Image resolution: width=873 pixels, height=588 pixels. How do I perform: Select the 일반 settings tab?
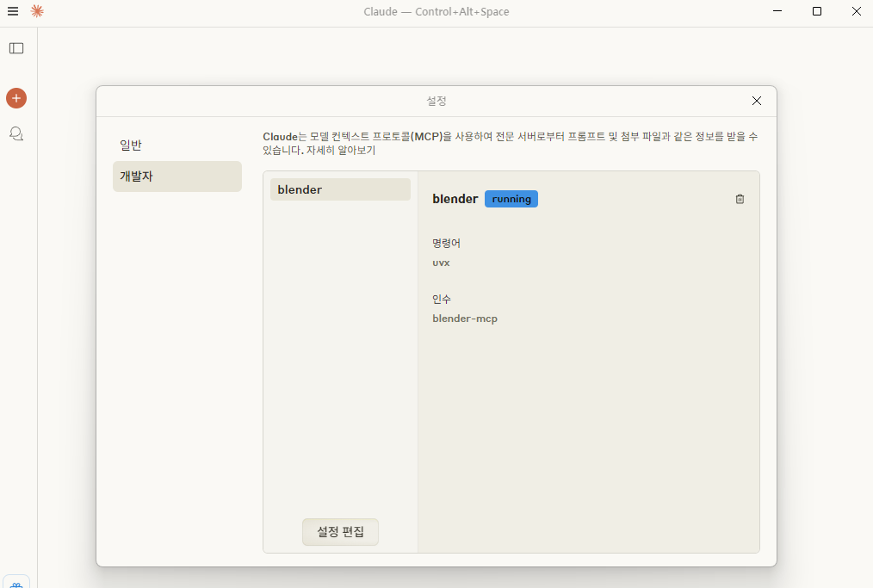click(177, 145)
